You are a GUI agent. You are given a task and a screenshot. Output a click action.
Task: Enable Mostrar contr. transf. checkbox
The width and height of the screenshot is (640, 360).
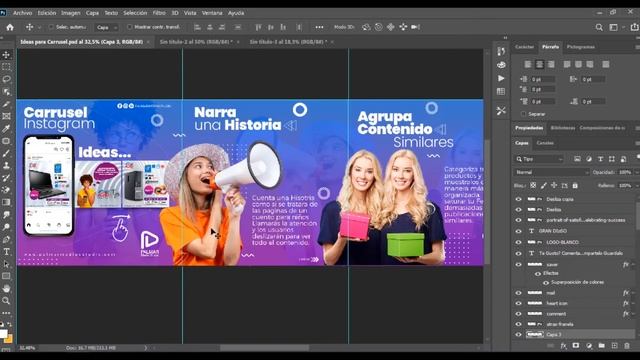tap(129, 27)
